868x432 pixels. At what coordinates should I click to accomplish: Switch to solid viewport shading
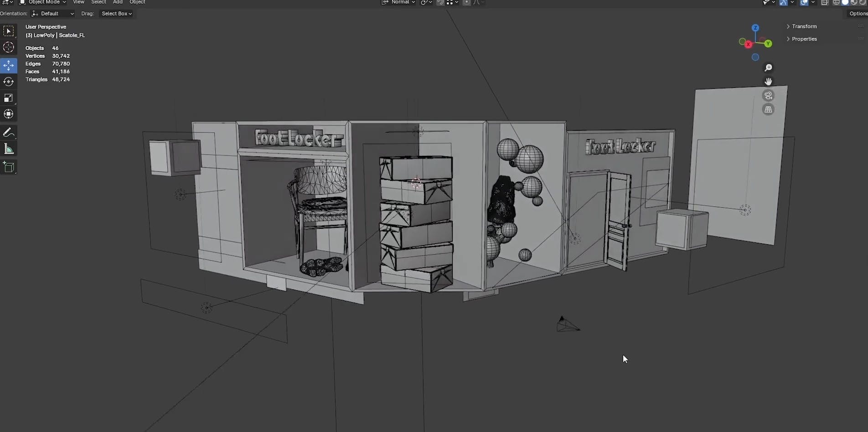pos(845,2)
